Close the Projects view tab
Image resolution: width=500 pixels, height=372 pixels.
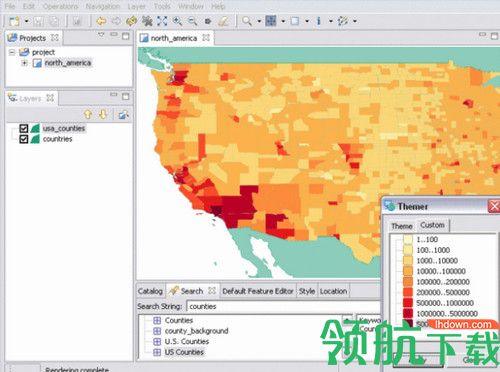point(55,38)
